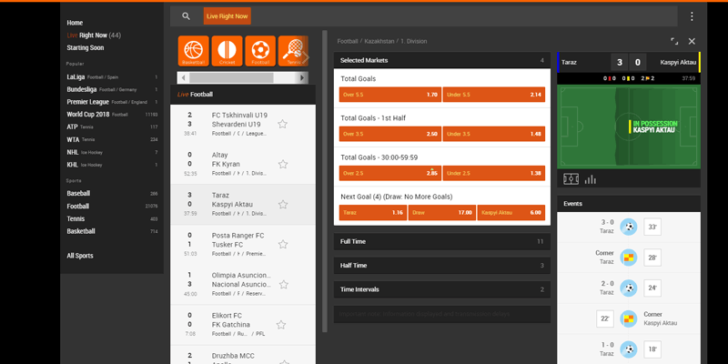Click the Live Right Now button
Viewport: 728px width, 364px height.
point(227,16)
